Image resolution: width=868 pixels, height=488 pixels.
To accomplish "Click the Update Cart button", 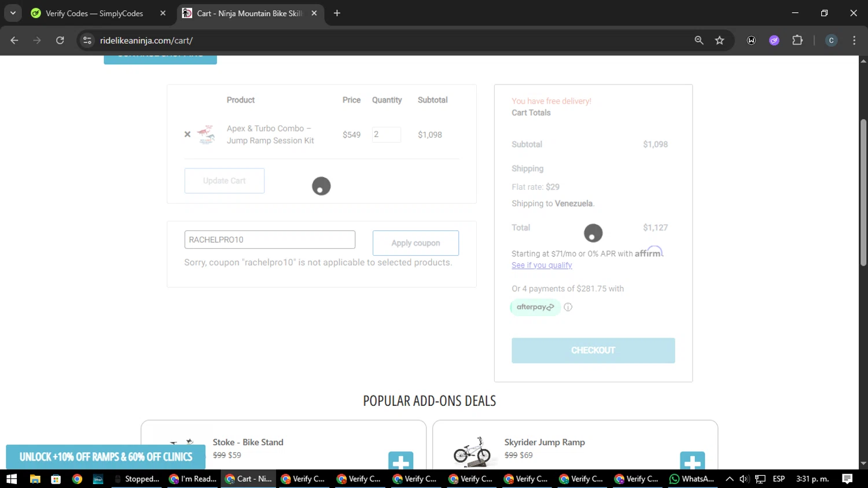I will click(225, 181).
